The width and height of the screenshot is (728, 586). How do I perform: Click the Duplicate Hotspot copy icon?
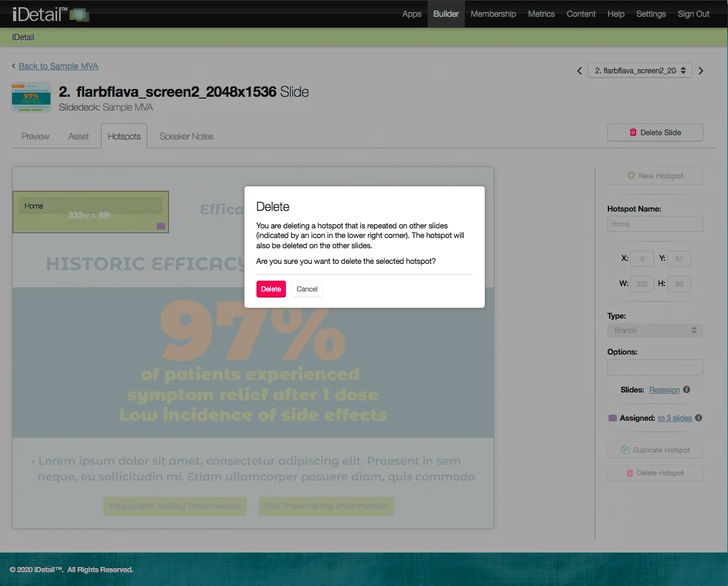[x=625, y=450]
